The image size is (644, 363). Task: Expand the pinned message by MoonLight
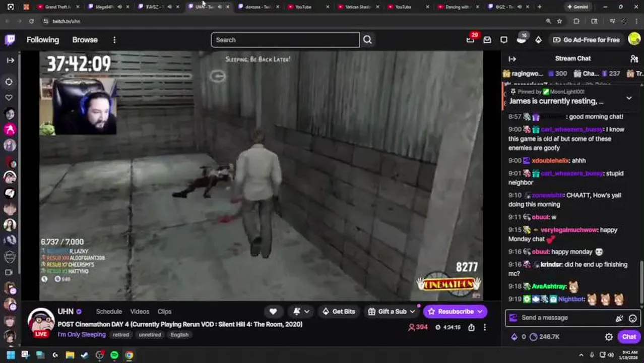[x=629, y=98]
